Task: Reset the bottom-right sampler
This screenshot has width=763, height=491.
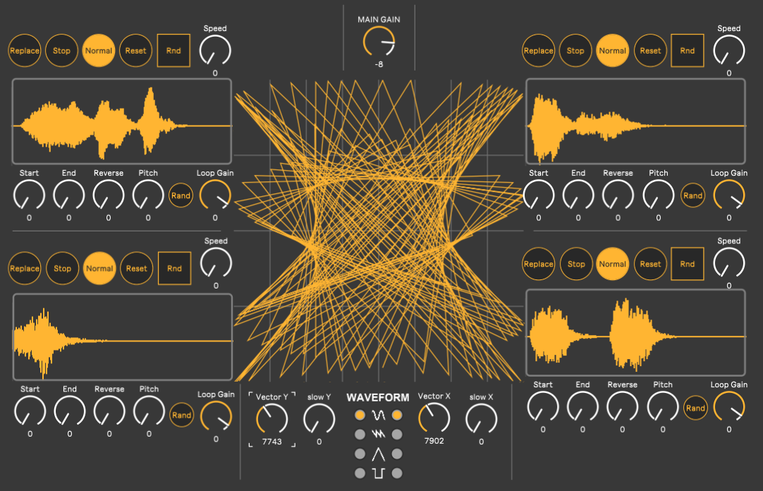Action: tap(650, 264)
